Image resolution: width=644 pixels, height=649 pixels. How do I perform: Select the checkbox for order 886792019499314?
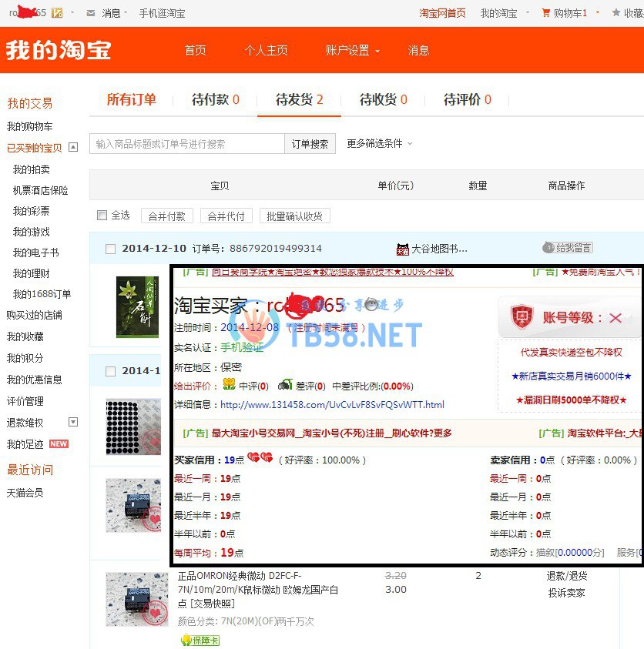click(111, 249)
